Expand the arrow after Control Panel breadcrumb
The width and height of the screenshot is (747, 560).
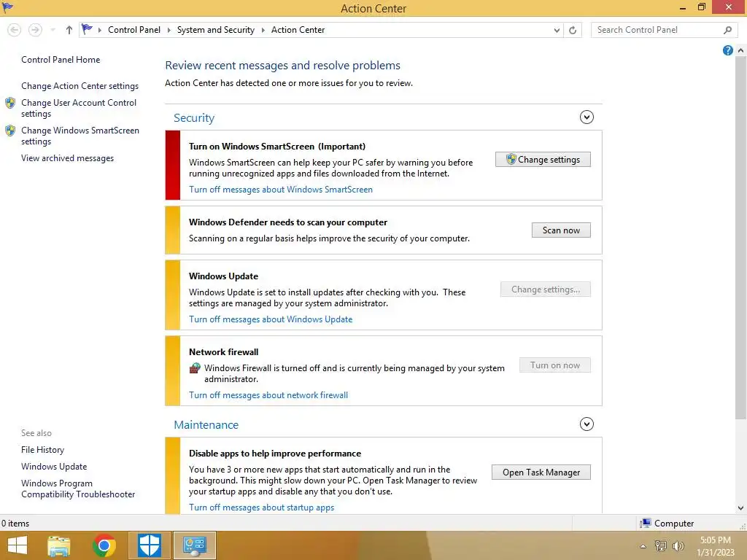click(x=169, y=30)
